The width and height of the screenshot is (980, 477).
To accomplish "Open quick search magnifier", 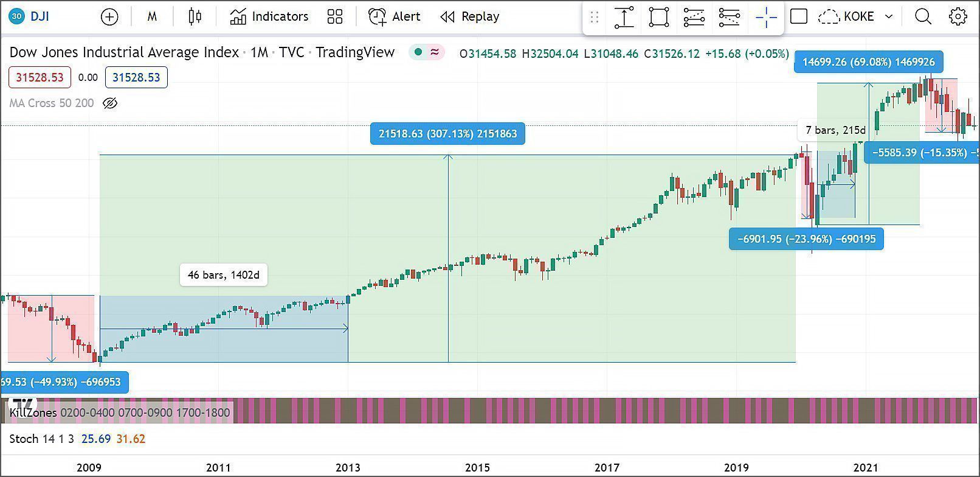I will click(923, 16).
